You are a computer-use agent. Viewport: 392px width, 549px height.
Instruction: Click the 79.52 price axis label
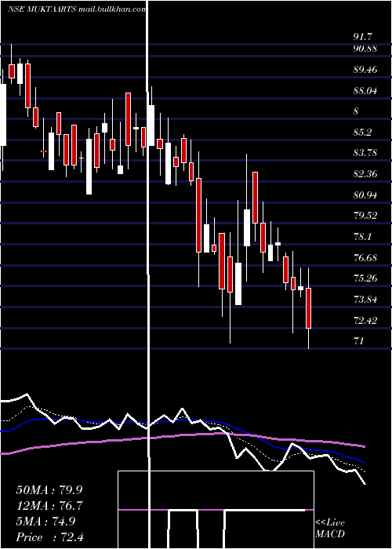[365, 216]
